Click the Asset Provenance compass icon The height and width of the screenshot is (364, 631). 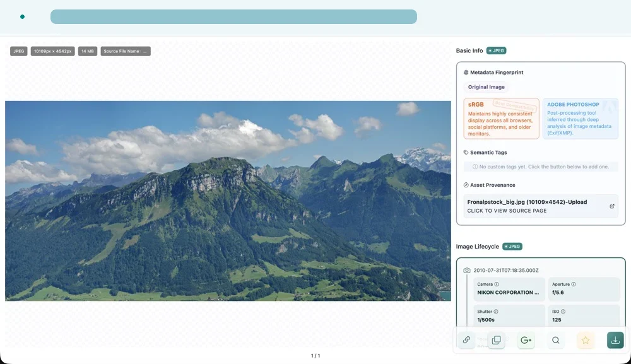[466, 185]
